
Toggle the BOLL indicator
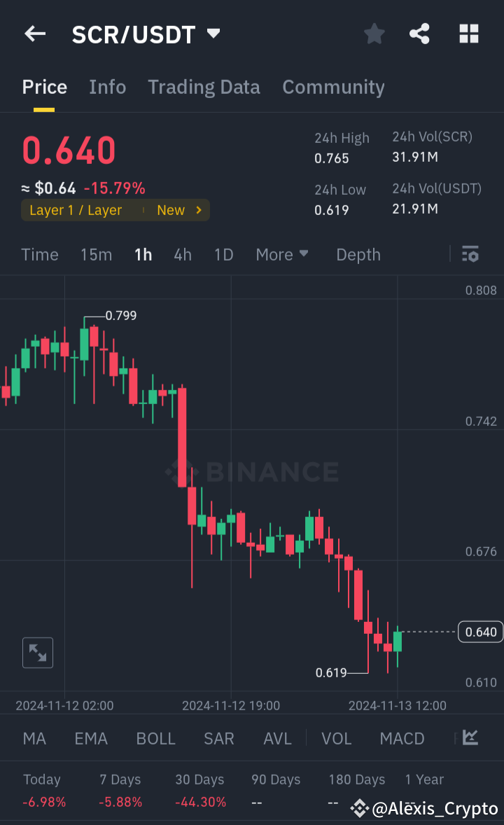click(155, 738)
